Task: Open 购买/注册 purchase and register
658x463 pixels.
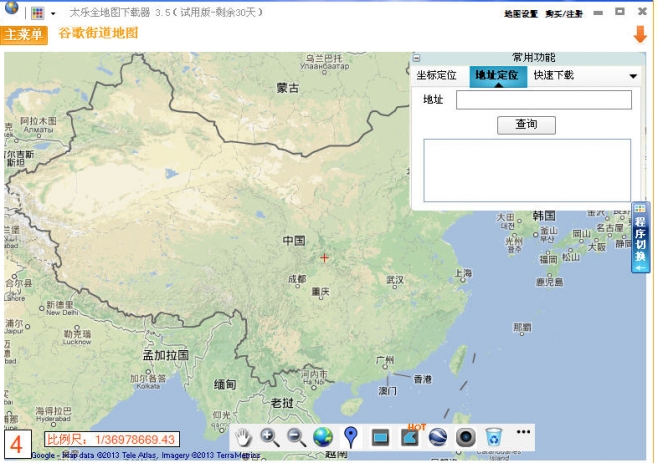Action: click(x=564, y=14)
